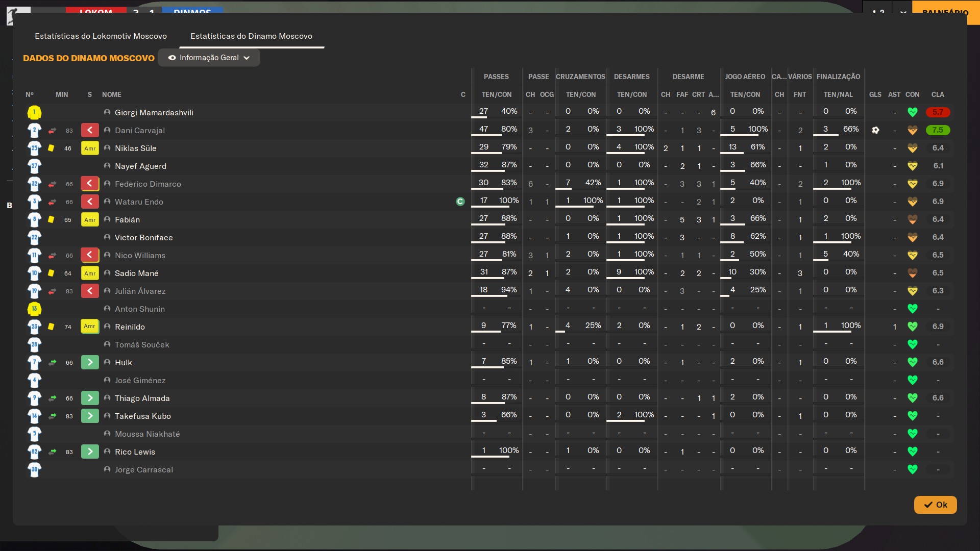
Task: Click Nico Williams's 5 40% shots cell
Action: pos(838,255)
